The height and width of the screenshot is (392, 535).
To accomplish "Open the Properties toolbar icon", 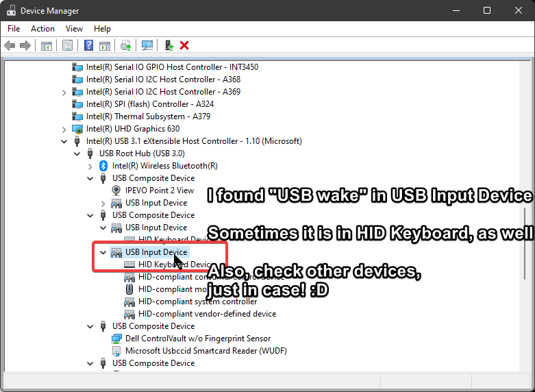I will pos(68,45).
